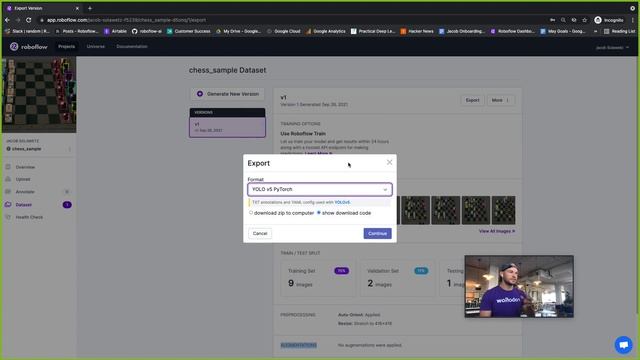The height and width of the screenshot is (360, 640).
Task: Open the Hacker News bookmark
Action: click(417, 31)
